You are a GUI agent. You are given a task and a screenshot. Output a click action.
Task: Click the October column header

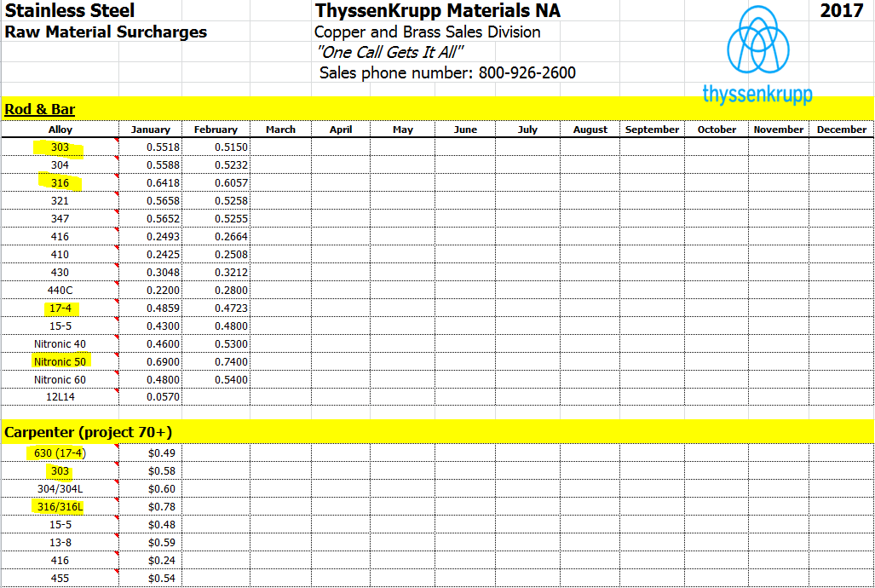[x=717, y=129]
